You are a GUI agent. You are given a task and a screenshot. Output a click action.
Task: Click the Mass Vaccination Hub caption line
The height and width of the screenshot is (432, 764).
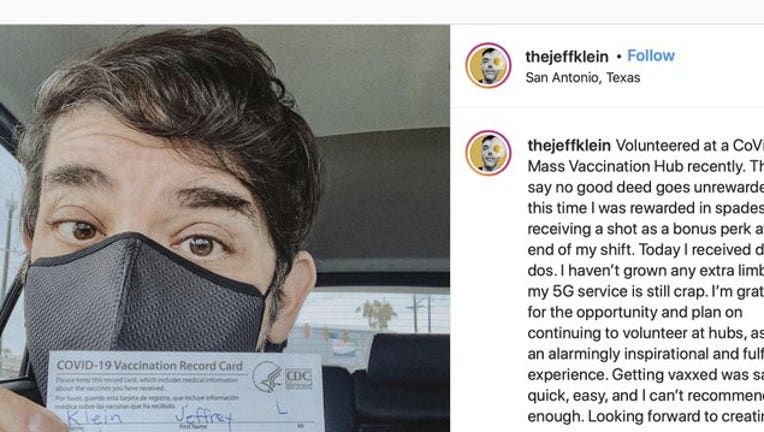646,166
